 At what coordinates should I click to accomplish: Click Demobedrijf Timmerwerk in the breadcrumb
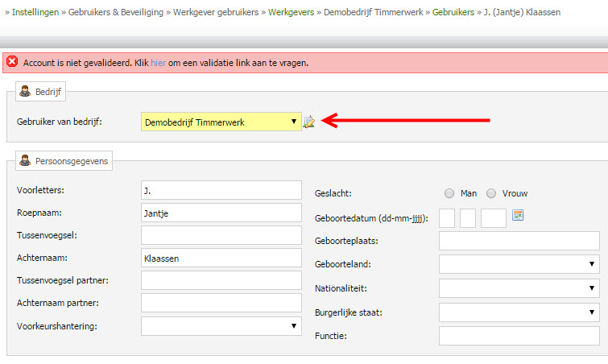(x=374, y=12)
